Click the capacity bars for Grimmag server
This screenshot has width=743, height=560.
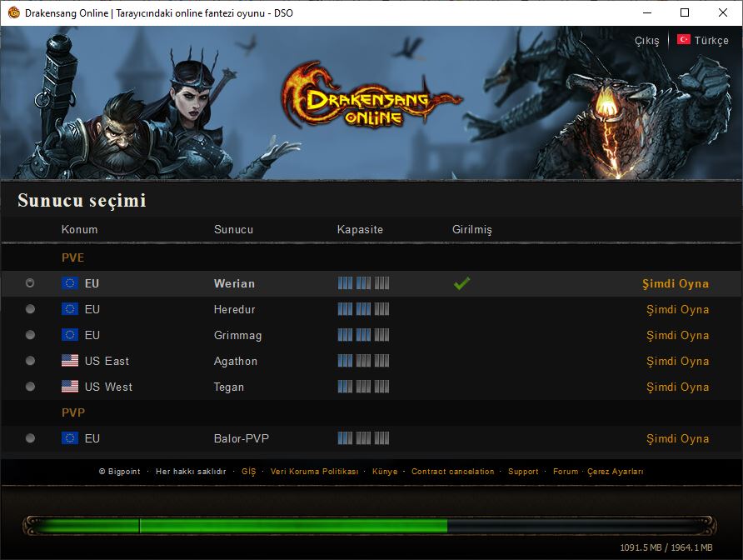(363, 335)
